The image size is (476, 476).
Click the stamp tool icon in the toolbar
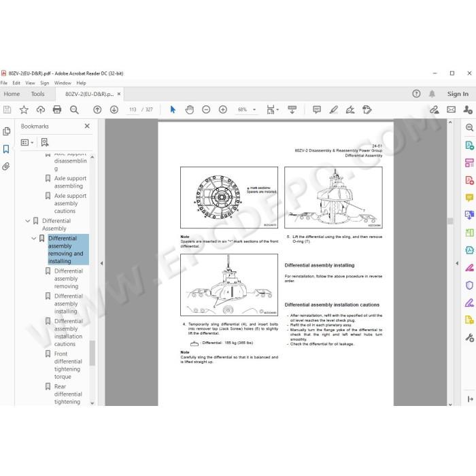point(367,109)
